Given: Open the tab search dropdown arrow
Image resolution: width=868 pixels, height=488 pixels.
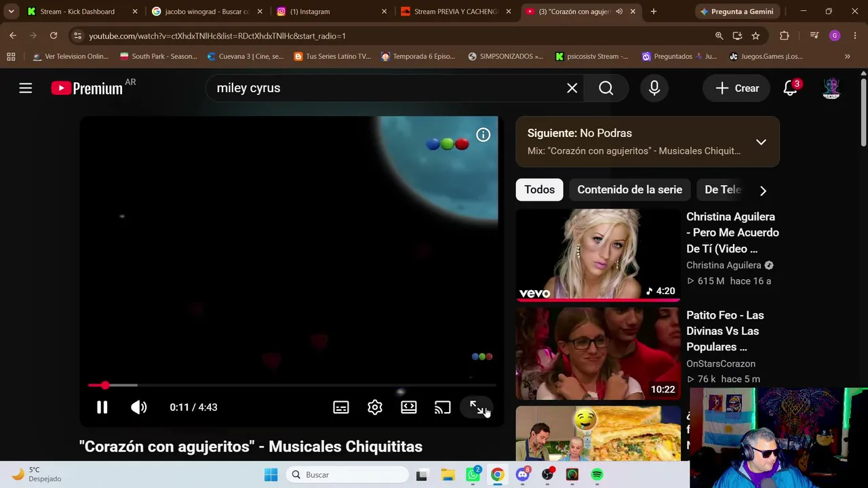Looking at the screenshot, I should click(11, 12).
